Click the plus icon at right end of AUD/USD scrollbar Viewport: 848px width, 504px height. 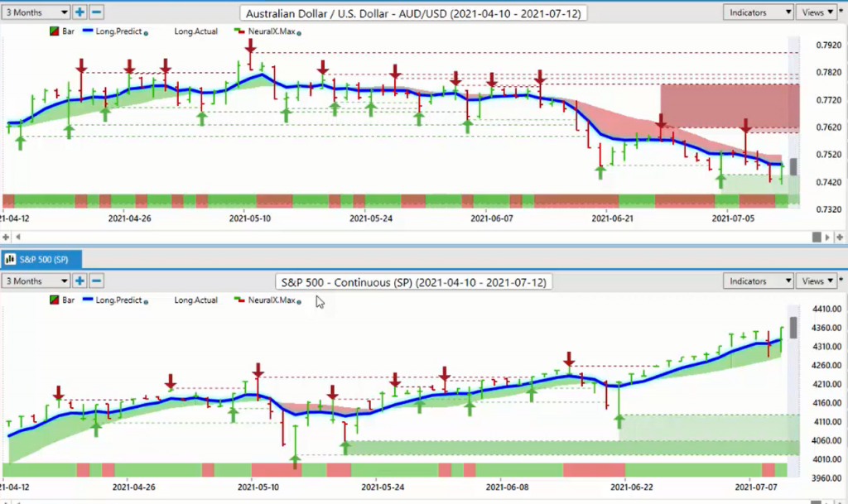tap(840, 237)
